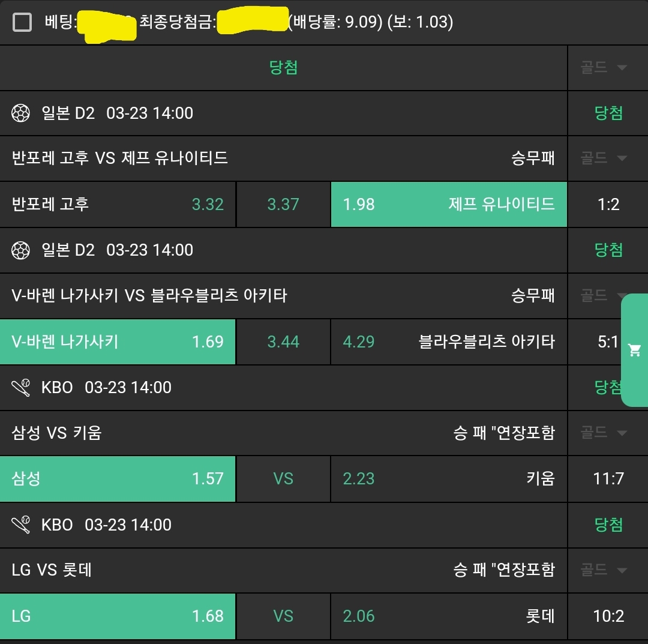Select V-바렌 나가사키 at 1.69 odds
The image size is (648, 644).
pyautogui.click(x=118, y=342)
